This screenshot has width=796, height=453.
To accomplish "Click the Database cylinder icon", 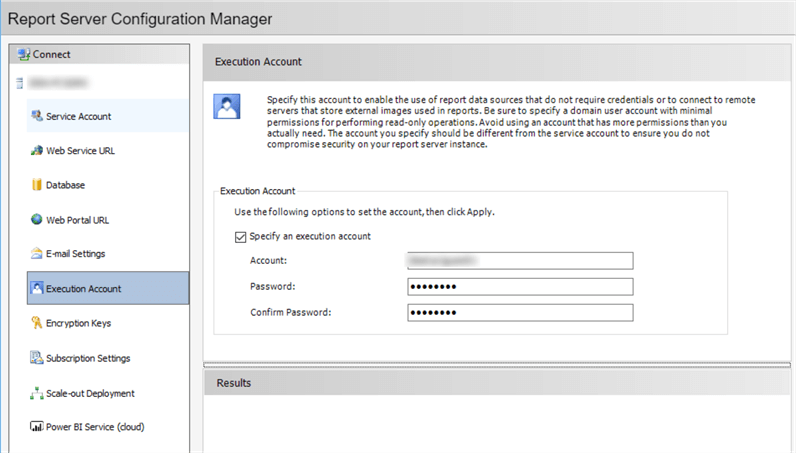I will click(x=37, y=185).
